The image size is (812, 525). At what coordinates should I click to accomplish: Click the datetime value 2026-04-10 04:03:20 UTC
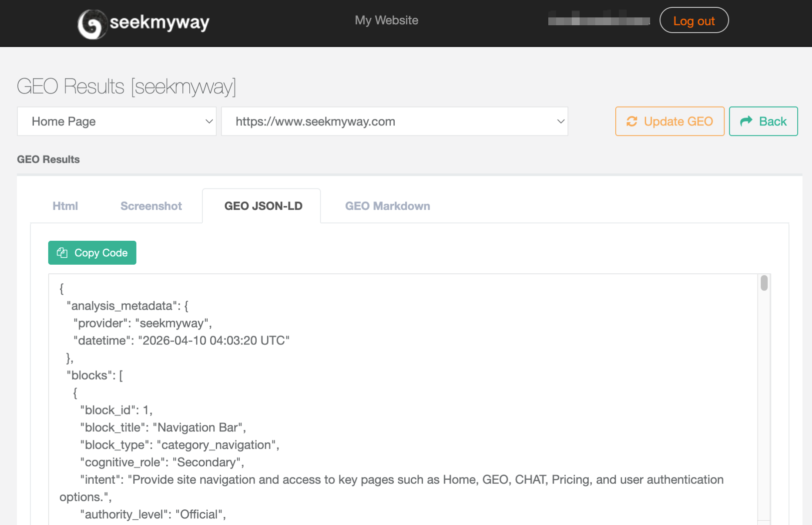(214, 340)
